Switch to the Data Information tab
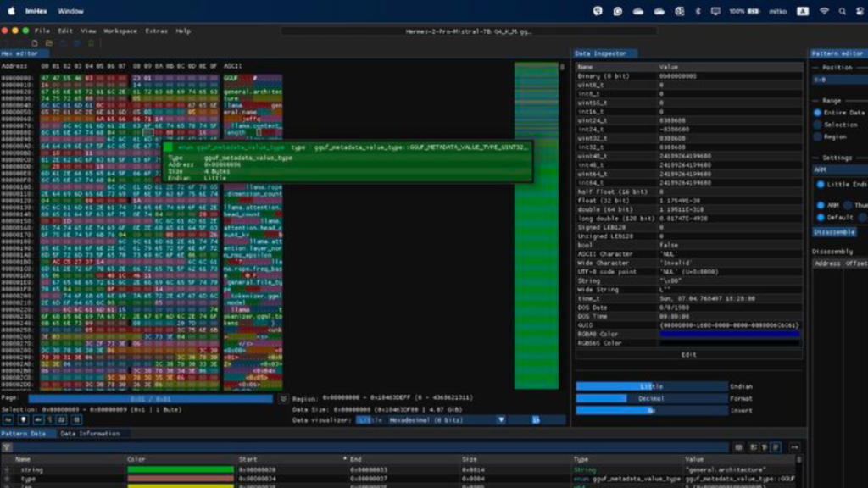Screen dimensions: 868x488 pos(89,434)
